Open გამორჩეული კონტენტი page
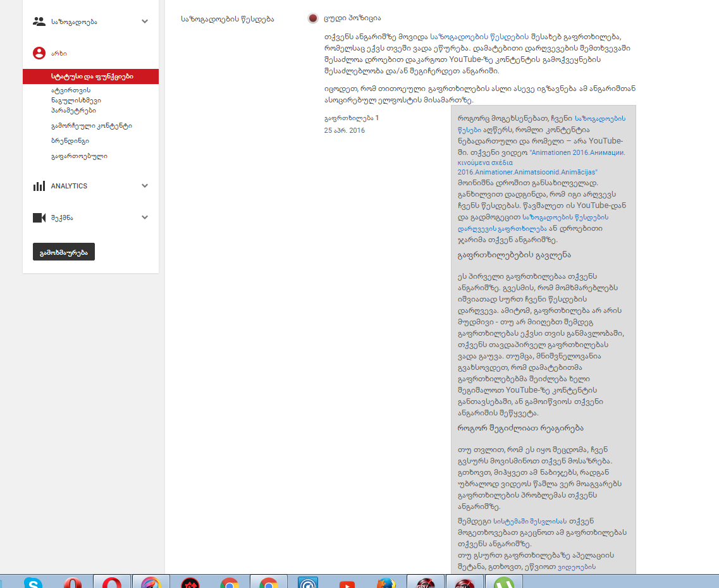Image resolution: width=719 pixels, height=588 pixels. (x=91, y=126)
